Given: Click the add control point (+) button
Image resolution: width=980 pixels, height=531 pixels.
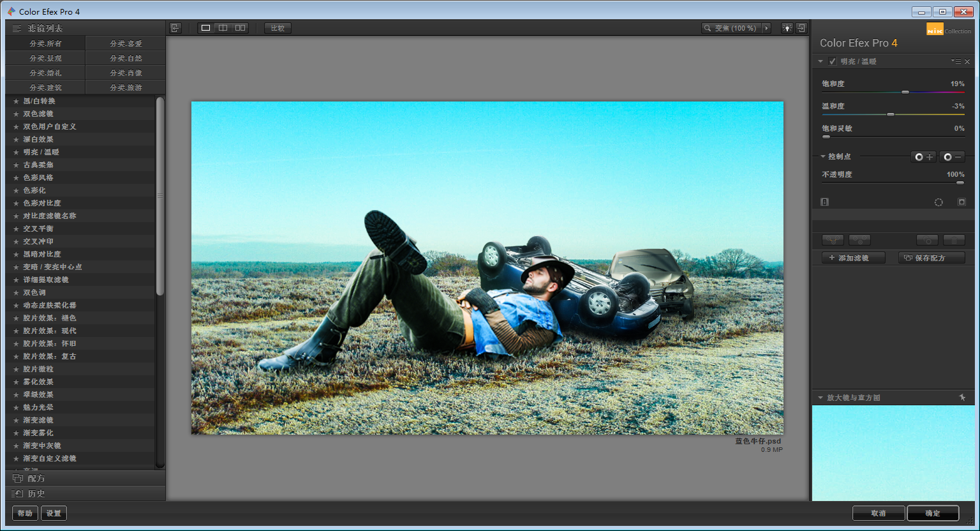Looking at the screenshot, I should click(x=923, y=157).
